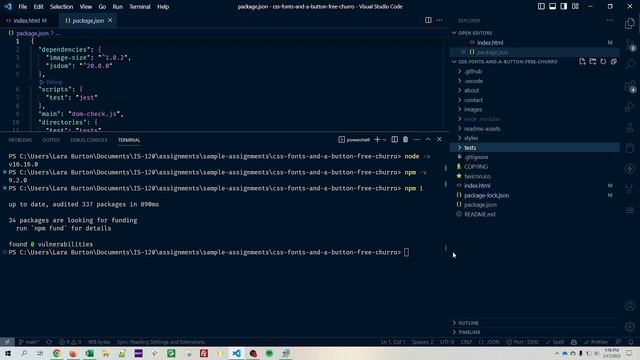Maximize panel size with up chevron

click(428, 140)
